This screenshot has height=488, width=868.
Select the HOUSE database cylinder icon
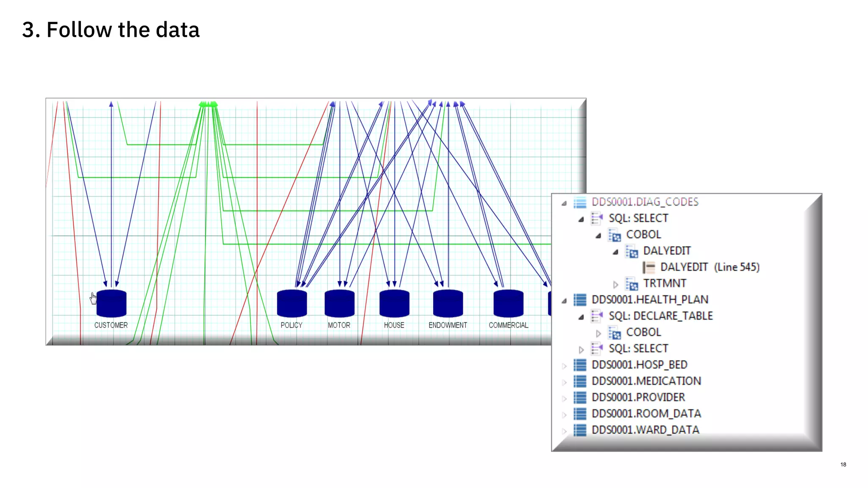click(x=394, y=303)
